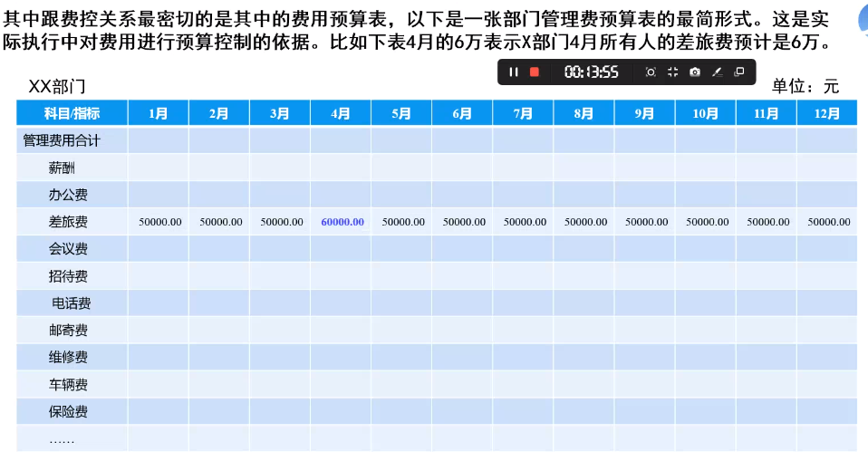Select the 1月 column header

(x=159, y=113)
